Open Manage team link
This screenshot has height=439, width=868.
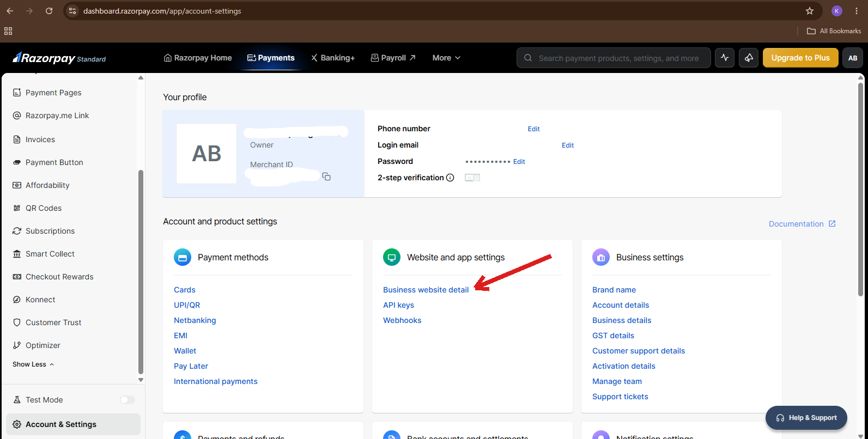pos(617,381)
